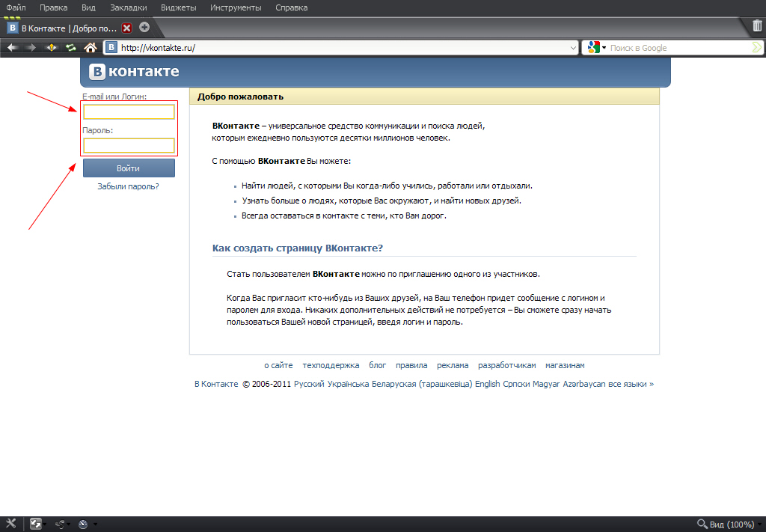Add a new tab with plus icon
Screen dimensions: 766x532
[144, 28]
